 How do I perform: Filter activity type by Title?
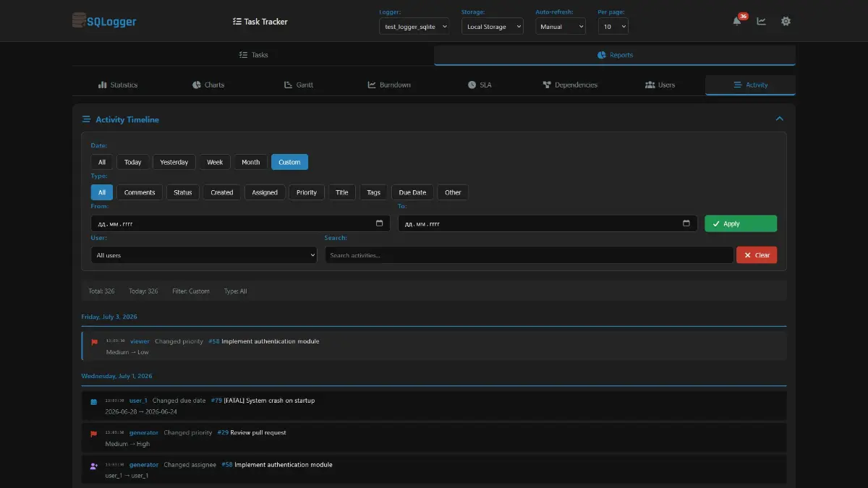(x=342, y=192)
